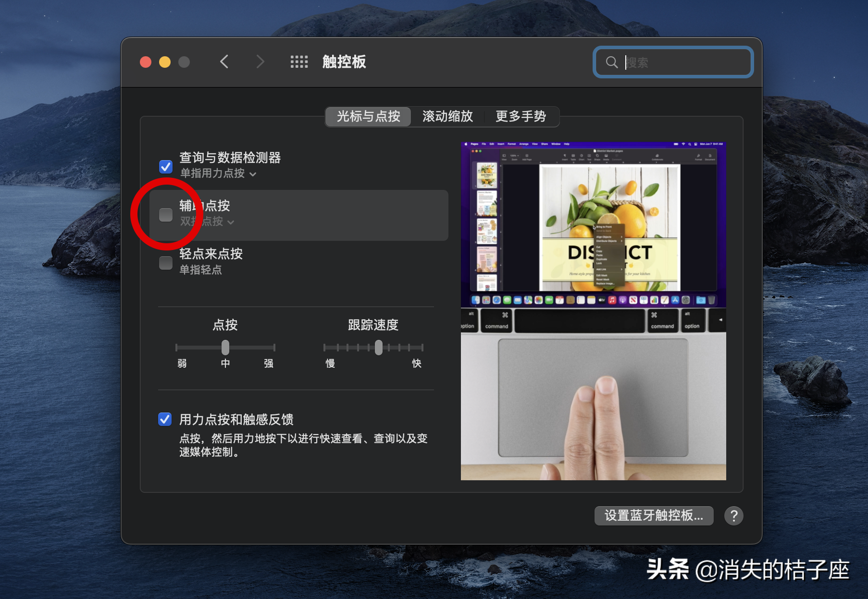Enable the 辅助点按 checkbox
The image size is (868, 599).
(166, 215)
